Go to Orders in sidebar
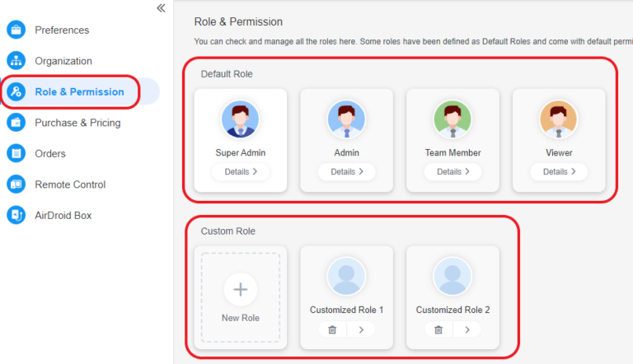633x364 pixels. pyautogui.click(x=50, y=153)
